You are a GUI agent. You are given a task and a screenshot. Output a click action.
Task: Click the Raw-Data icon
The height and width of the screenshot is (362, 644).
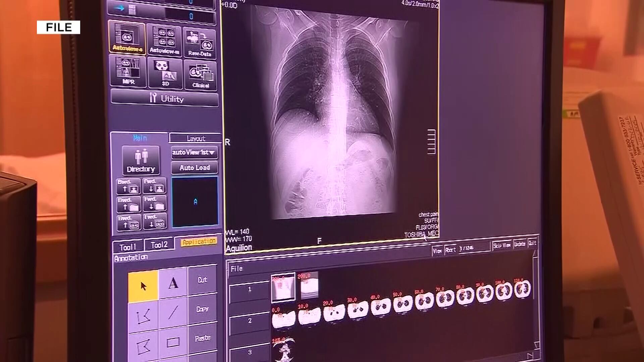tap(200, 40)
